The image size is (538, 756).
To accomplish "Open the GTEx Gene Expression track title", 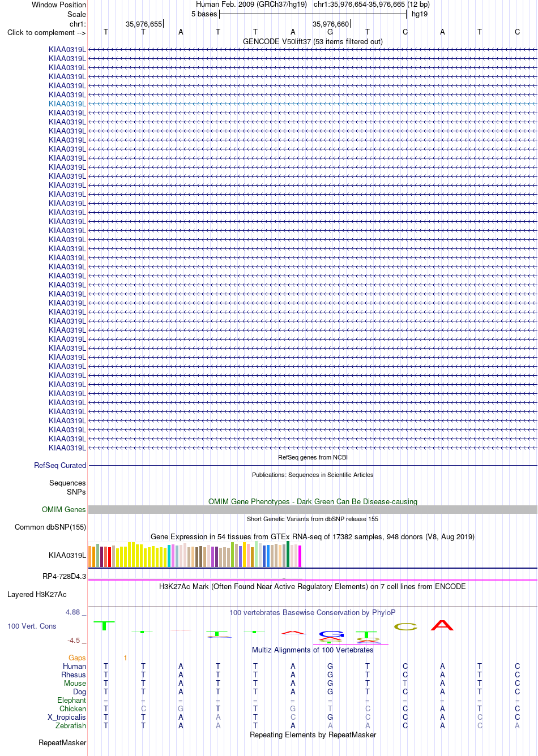I will (313, 536).
